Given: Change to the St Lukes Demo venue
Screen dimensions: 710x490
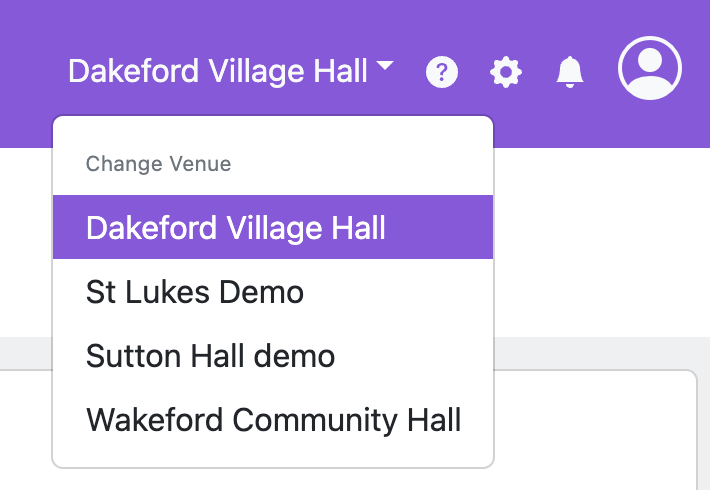Looking at the screenshot, I should [195, 292].
